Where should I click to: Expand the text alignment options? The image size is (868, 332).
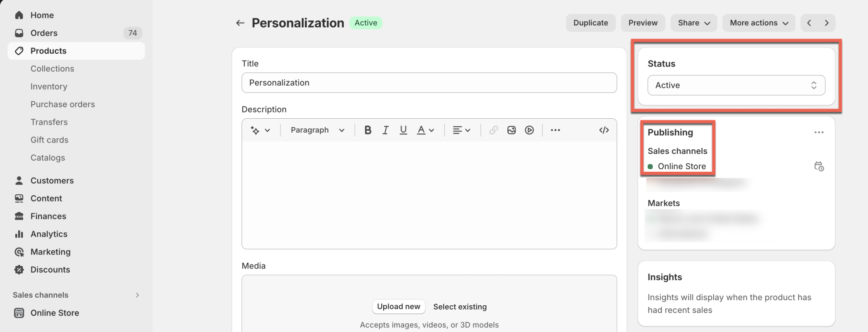[x=462, y=130]
